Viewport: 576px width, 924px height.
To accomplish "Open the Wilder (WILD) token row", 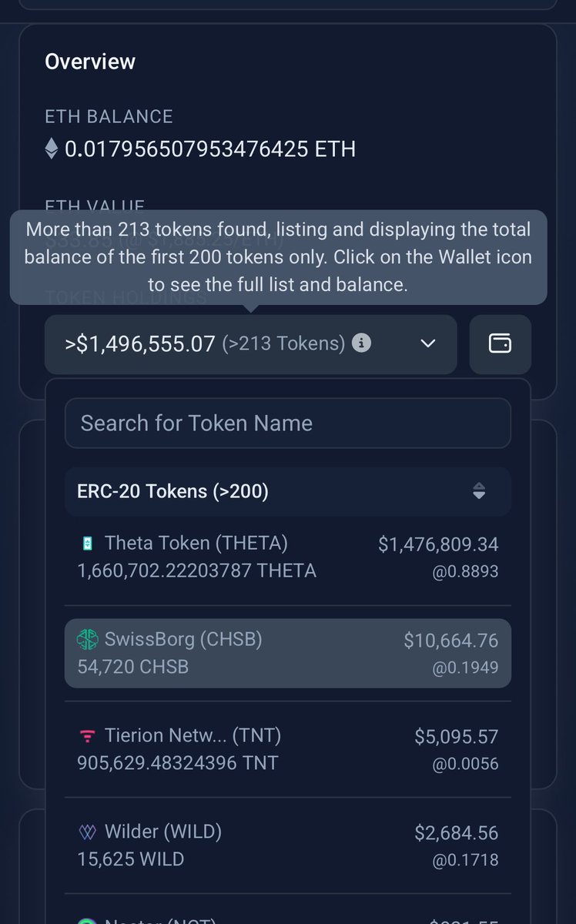I will 288,845.
